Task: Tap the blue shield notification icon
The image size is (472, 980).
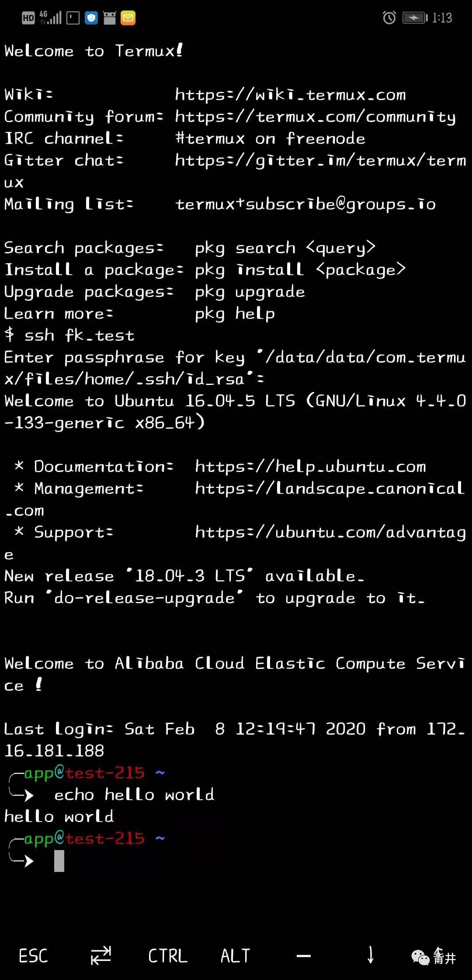Action: [x=91, y=18]
